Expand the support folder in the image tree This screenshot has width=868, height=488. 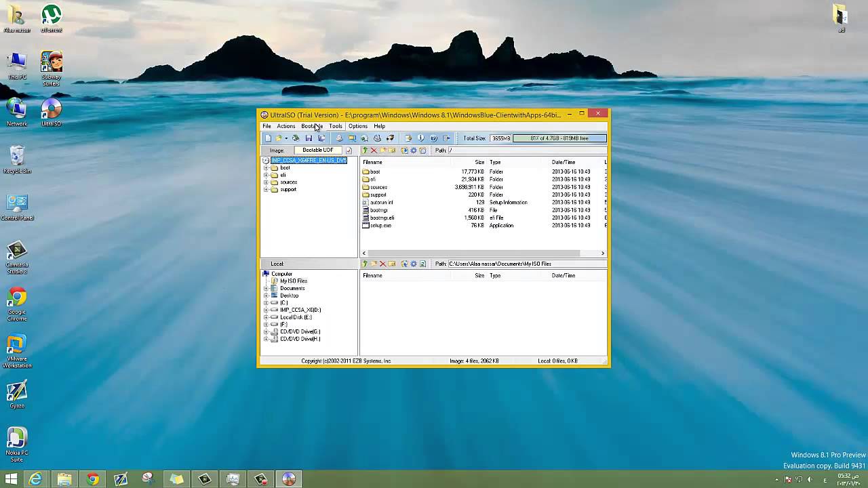[x=266, y=190]
